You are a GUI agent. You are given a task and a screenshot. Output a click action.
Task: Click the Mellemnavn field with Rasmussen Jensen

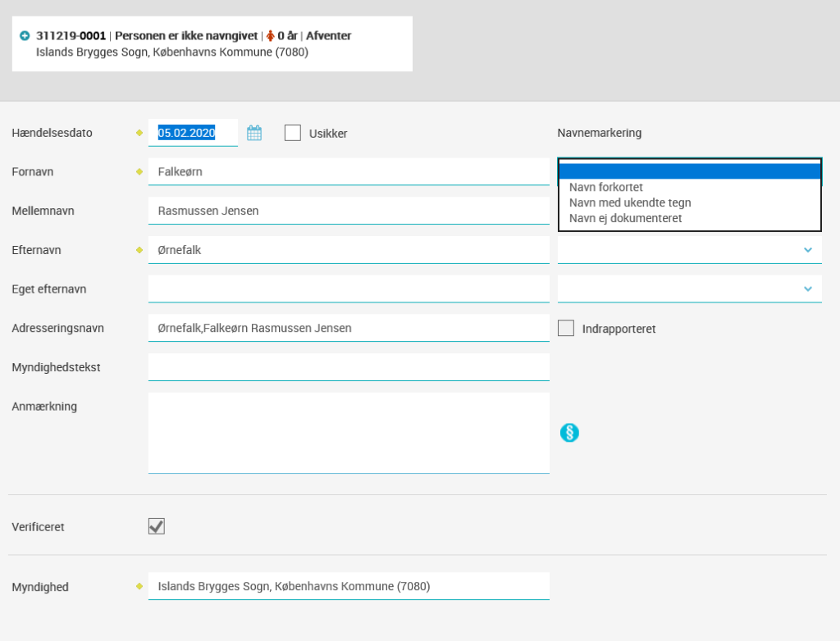pos(349,211)
